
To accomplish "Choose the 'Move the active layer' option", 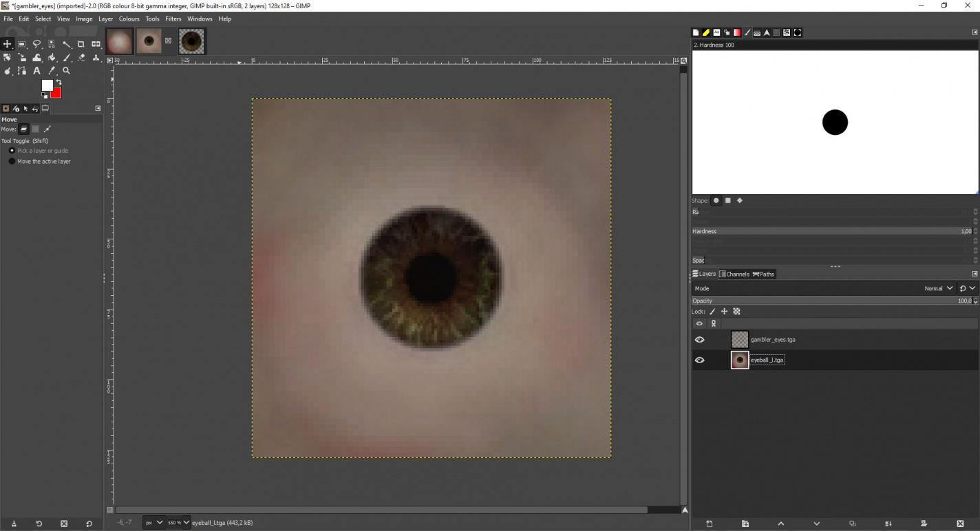I will [x=12, y=162].
